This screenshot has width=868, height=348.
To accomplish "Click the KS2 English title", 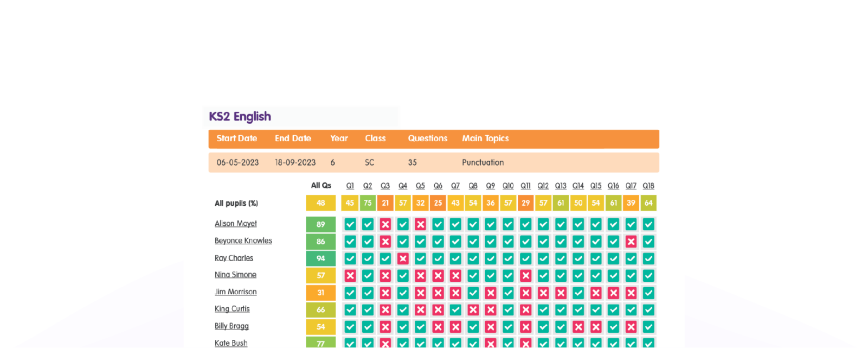I will pyautogui.click(x=240, y=117).
